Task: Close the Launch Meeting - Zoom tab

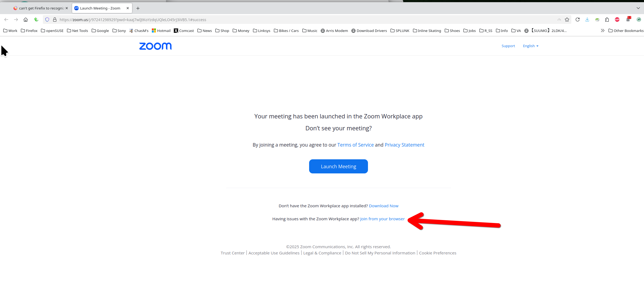Action: [128, 8]
